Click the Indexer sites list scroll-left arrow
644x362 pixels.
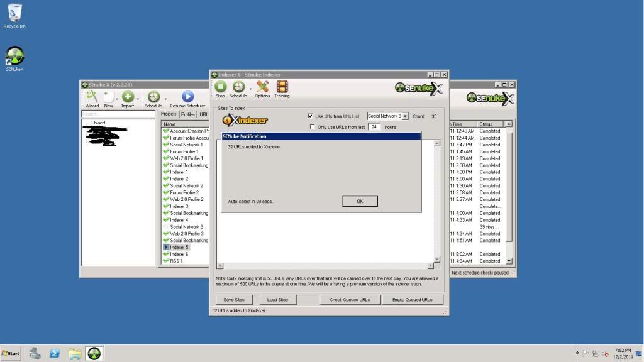[220, 266]
